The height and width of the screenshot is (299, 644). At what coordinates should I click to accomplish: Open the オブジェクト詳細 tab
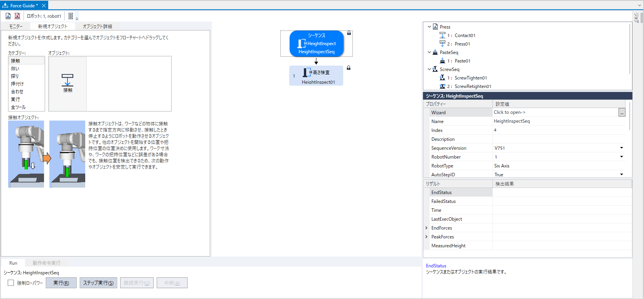coord(97,26)
